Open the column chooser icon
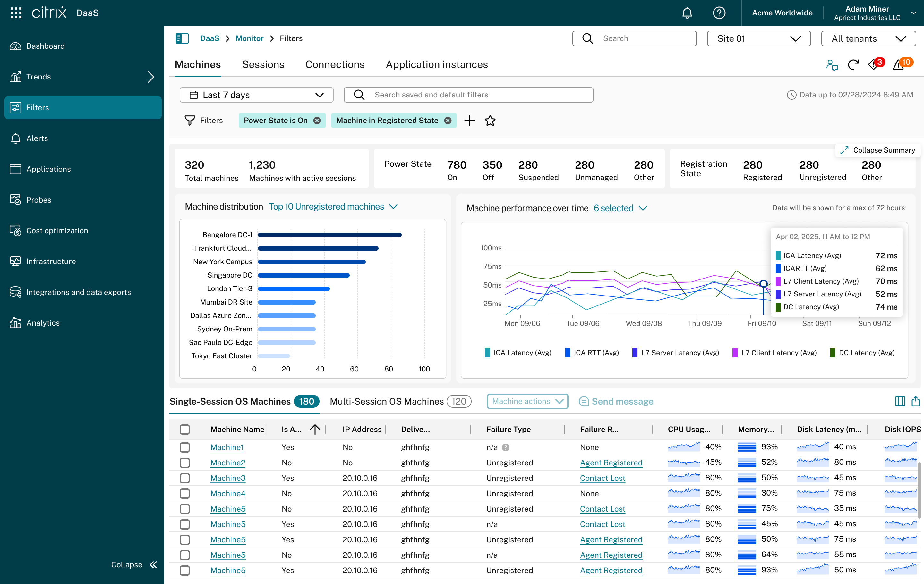The width and height of the screenshot is (924, 584). pos(900,401)
